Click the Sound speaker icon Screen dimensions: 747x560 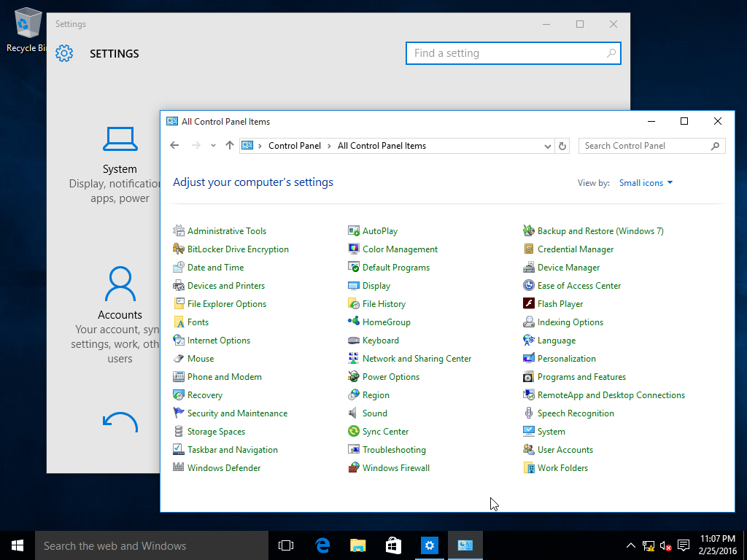(x=354, y=413)
